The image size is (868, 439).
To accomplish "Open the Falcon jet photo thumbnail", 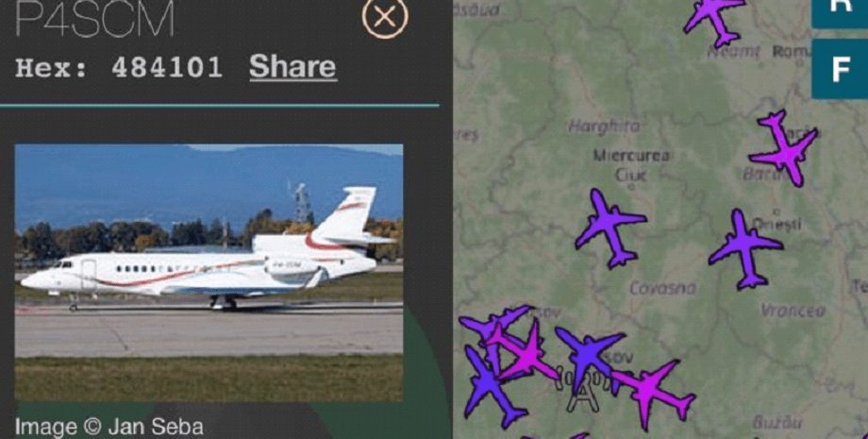I will pos(209,273).
